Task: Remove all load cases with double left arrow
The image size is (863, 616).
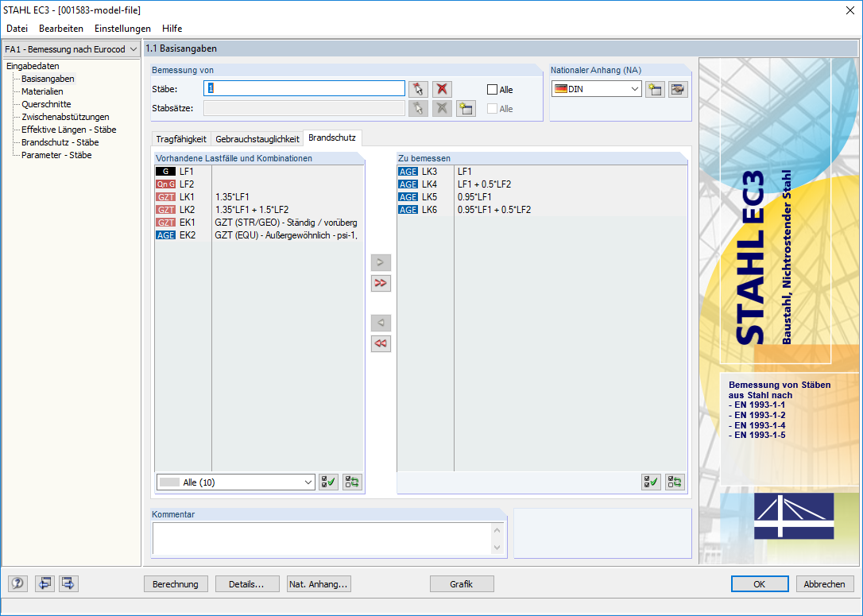Action: [x=381, y=343]
